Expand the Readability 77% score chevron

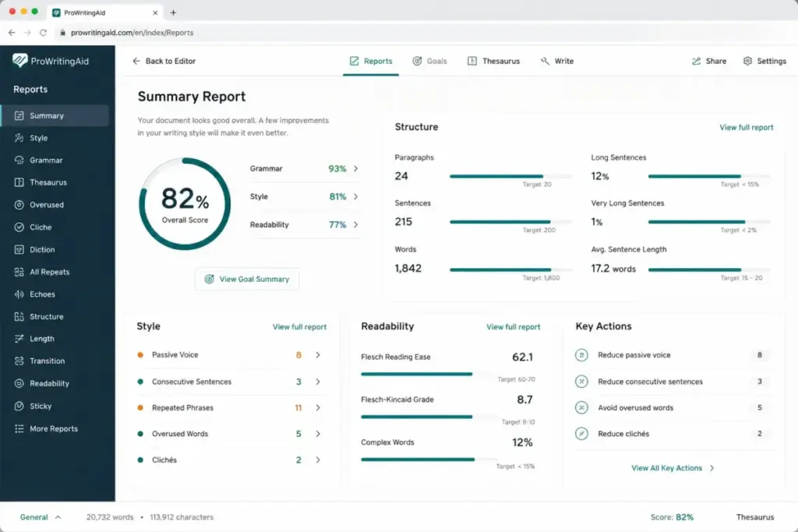coord(355,224)
